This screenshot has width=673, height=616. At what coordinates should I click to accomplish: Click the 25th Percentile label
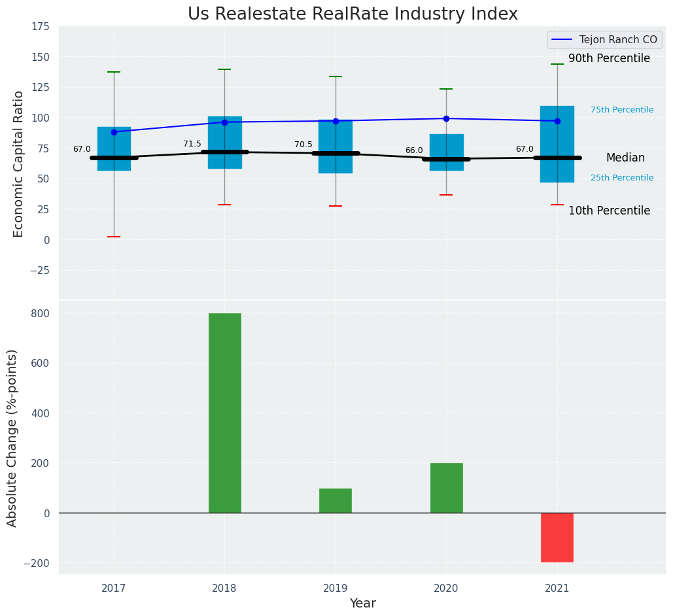click(x=621, y=178)
